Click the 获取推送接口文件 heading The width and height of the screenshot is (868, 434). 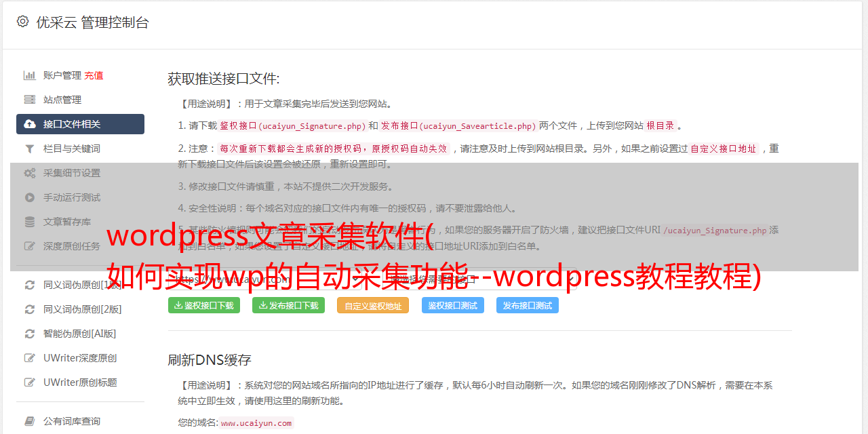(x=224, y=79)
